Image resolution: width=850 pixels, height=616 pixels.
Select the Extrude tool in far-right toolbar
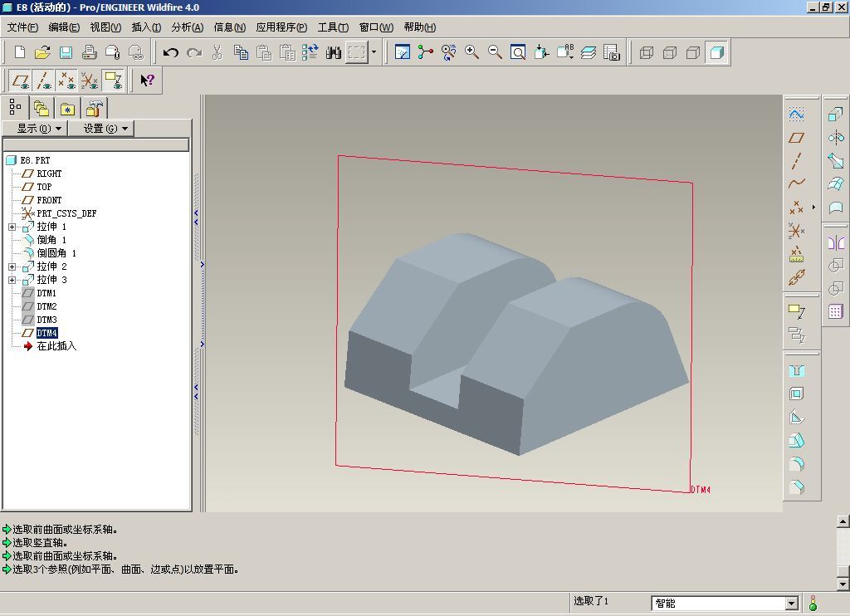click(835, 115)
